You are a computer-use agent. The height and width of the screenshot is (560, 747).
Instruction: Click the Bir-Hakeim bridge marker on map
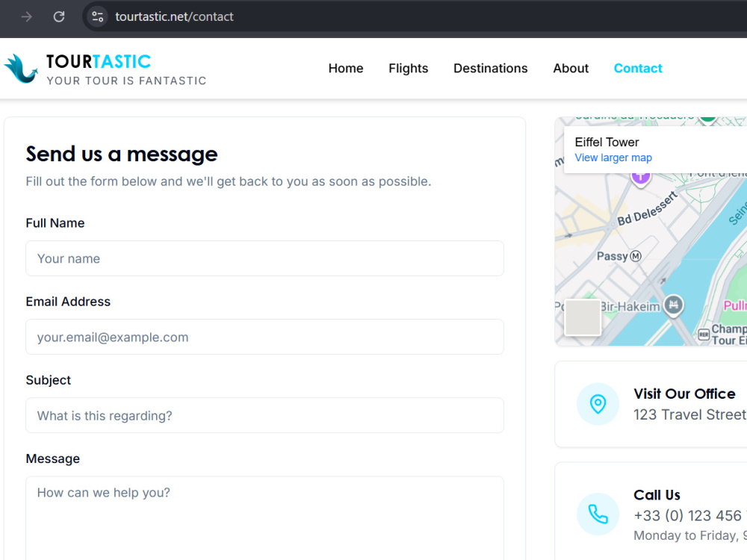pos(673,305)
